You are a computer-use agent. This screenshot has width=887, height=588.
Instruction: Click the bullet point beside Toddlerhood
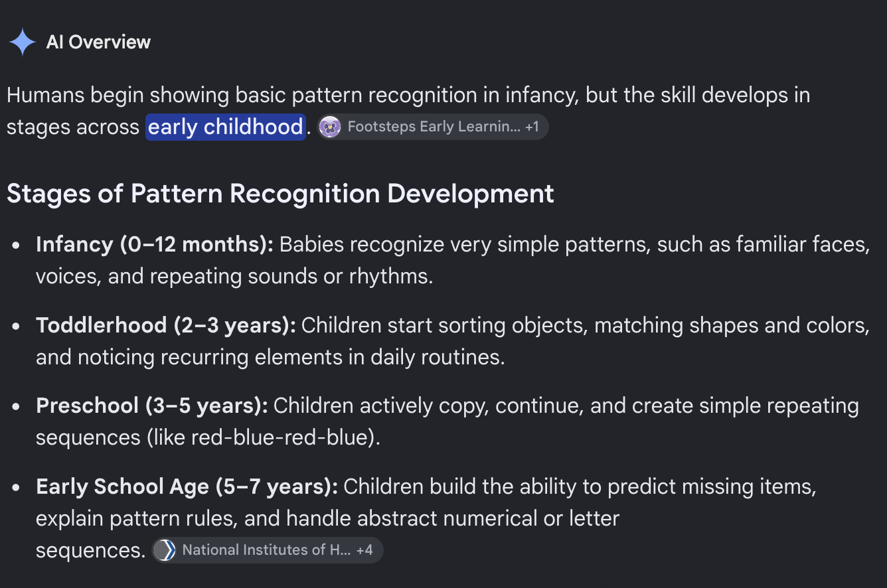click(15, 326)
